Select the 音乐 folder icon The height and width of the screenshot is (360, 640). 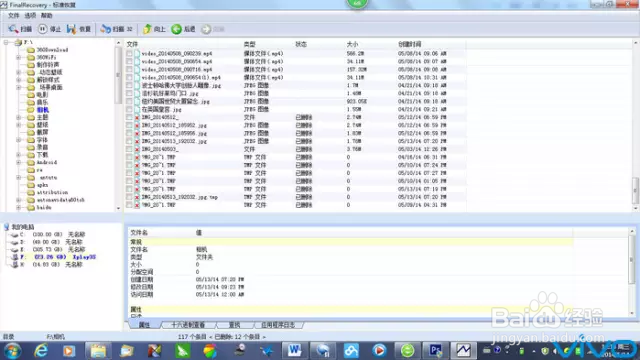tap(31, 102)
